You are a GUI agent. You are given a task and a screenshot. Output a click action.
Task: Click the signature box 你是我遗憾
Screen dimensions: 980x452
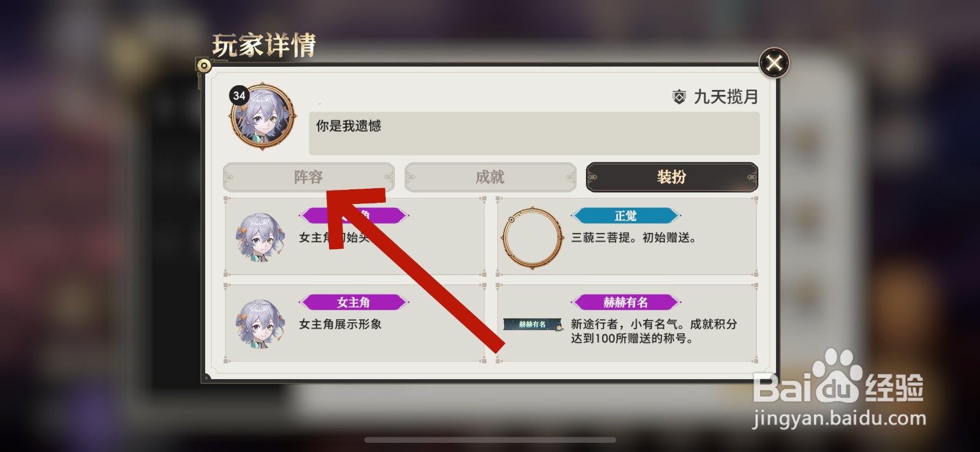[534, 133]
